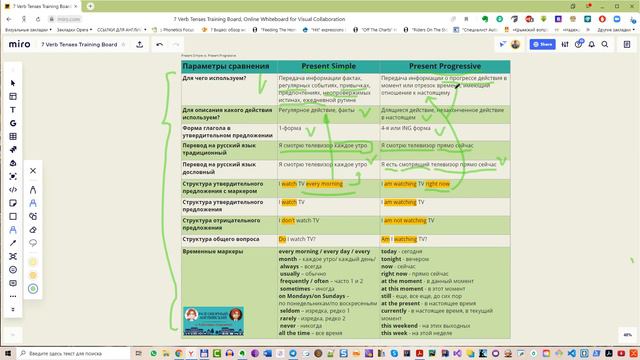
Task: Export board via upload arrow icon
Action: [140, 44]
